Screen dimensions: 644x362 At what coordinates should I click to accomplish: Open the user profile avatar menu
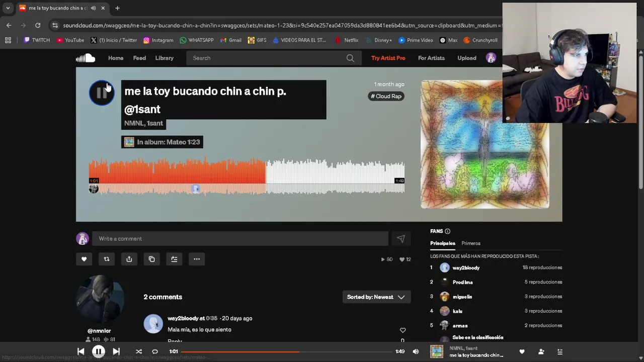491,58
